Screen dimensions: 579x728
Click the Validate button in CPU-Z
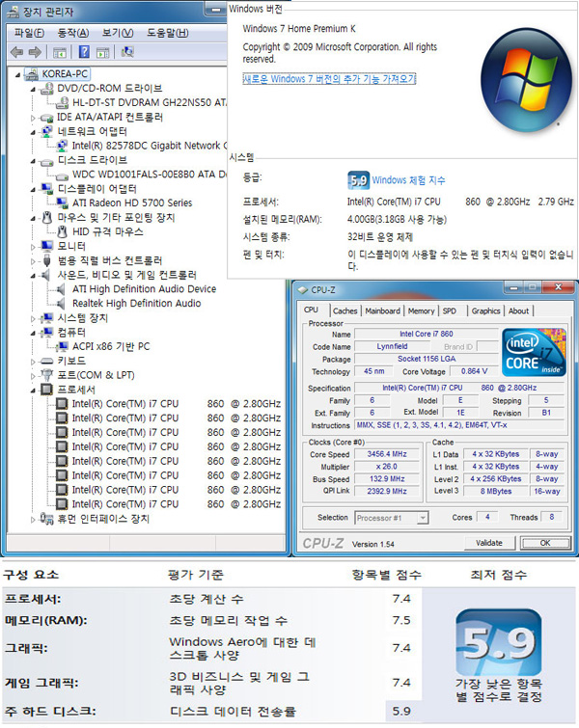pyautogui.click(x=489, y=543)
